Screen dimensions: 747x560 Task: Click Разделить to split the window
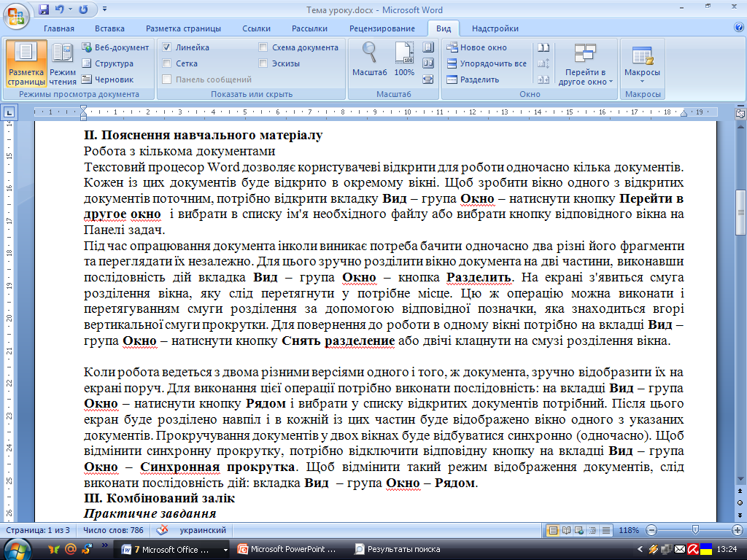point(473,79)
